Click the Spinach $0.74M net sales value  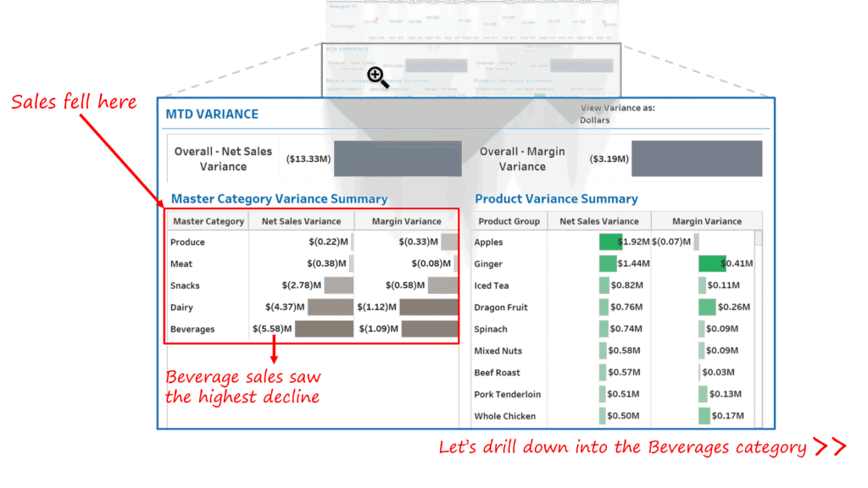[x=626, y=329]
